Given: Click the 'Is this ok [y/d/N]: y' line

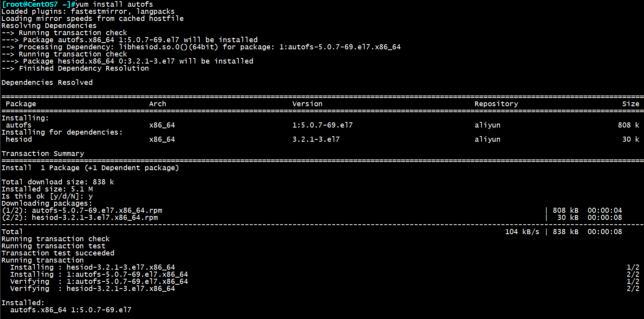Looking at the screenshot, I should [47, 196].
